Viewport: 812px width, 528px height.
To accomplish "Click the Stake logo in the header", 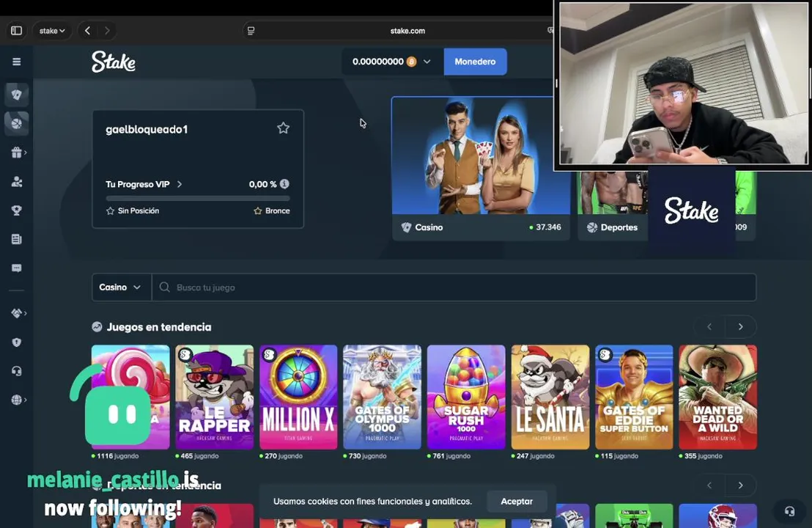I will (x=114, y=62).
